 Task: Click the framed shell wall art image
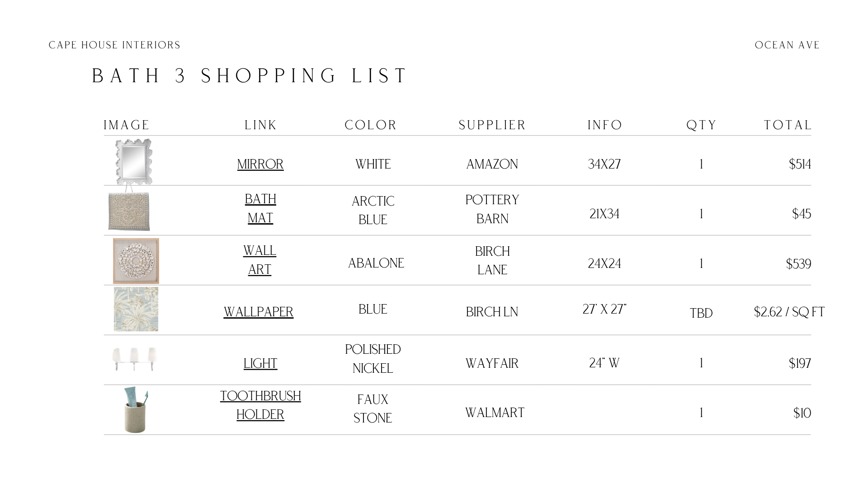pos(136,261)
